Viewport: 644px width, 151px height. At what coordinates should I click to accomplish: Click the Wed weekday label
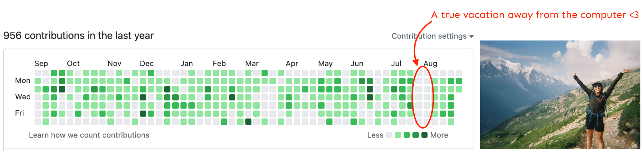click(x=23, y=97)
